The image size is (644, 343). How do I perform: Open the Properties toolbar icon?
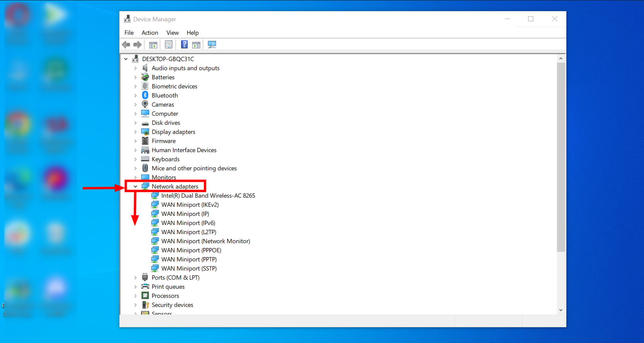tap(169, 45)
